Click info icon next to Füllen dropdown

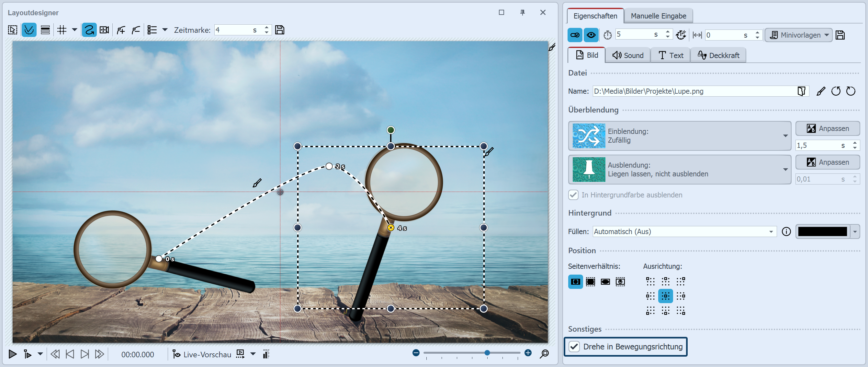coord(786,231)
